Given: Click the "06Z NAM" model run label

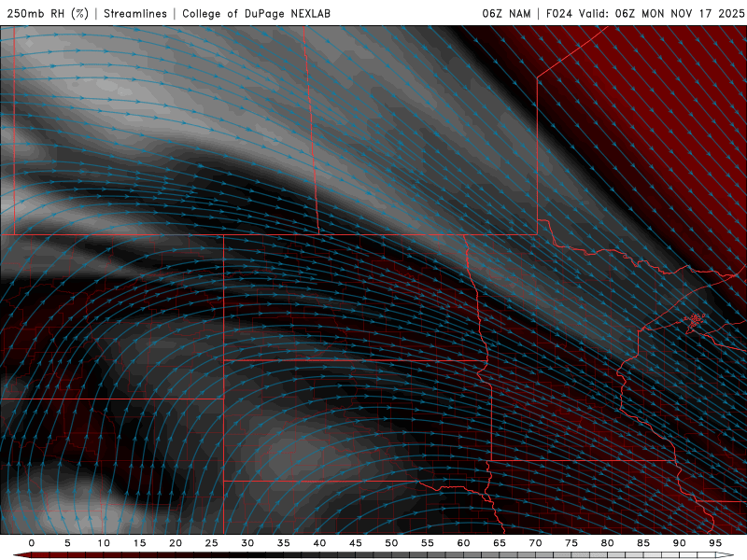Looking at the screenshot, I should click(506, 13).
